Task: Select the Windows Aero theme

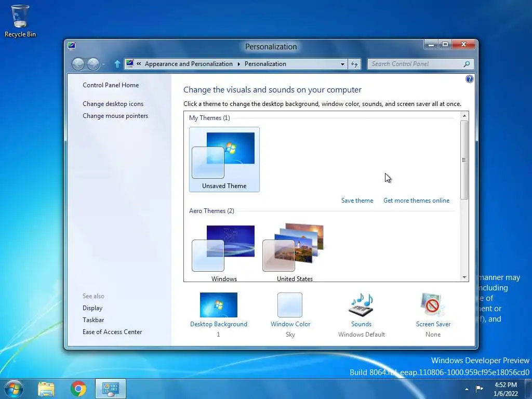Action: (x=224, y=253)
